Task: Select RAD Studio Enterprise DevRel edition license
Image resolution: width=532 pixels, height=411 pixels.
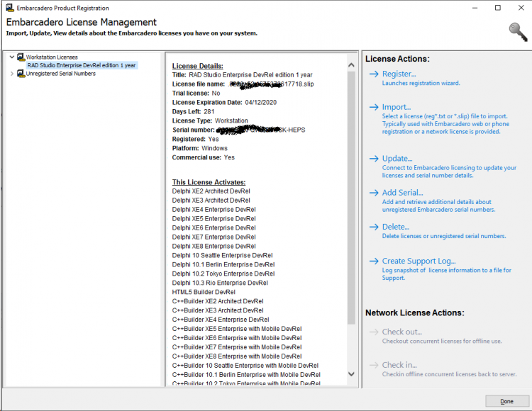Action: point(82,65)
